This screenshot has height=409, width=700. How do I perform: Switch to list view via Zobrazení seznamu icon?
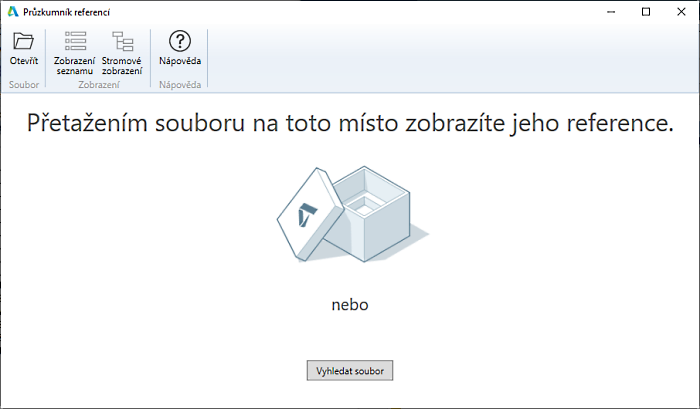point(75,41)
